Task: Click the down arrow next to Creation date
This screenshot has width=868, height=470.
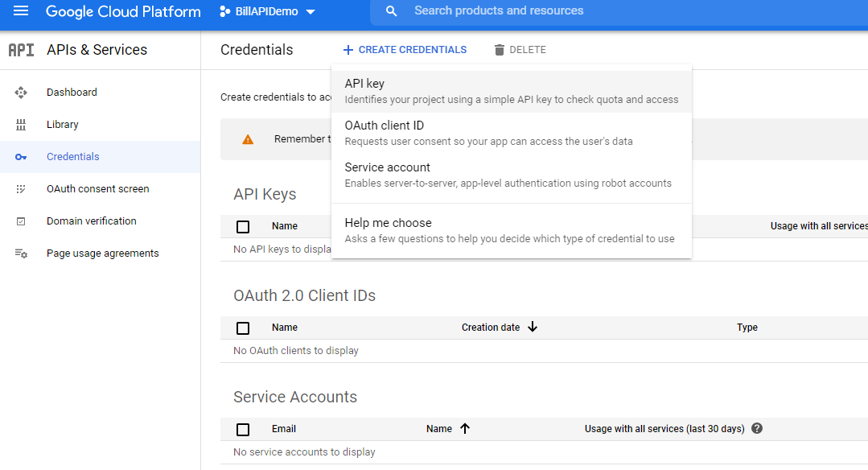Action: click(533, 328)
